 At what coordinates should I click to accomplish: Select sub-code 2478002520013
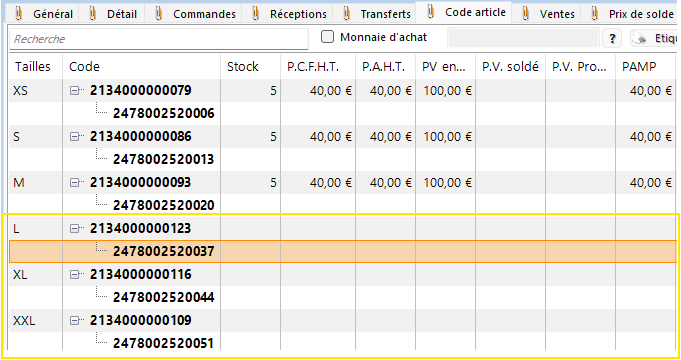click(x=164, y=159)
